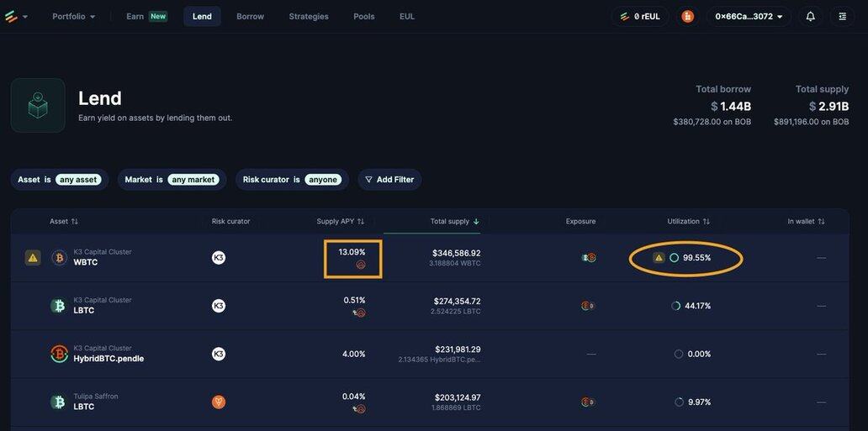Click the 0 rEUL rewards button
The image size is (868, 431).
tap(640, 17)
